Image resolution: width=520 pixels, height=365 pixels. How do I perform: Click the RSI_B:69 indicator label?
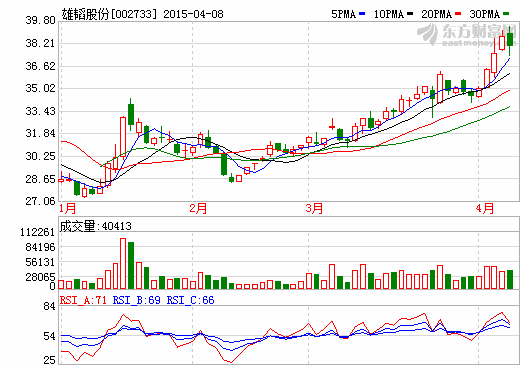click(x=137, y=300)
